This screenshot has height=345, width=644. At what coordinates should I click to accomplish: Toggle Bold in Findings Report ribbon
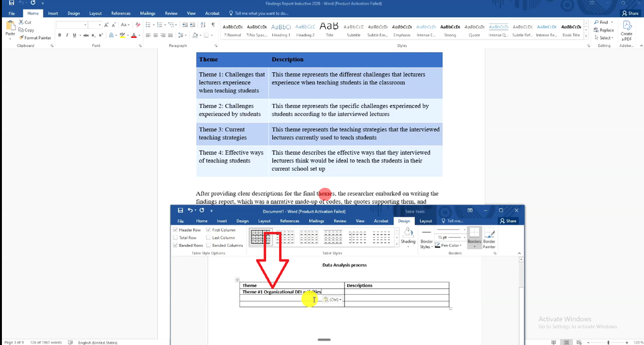click(x=60, y=35)
